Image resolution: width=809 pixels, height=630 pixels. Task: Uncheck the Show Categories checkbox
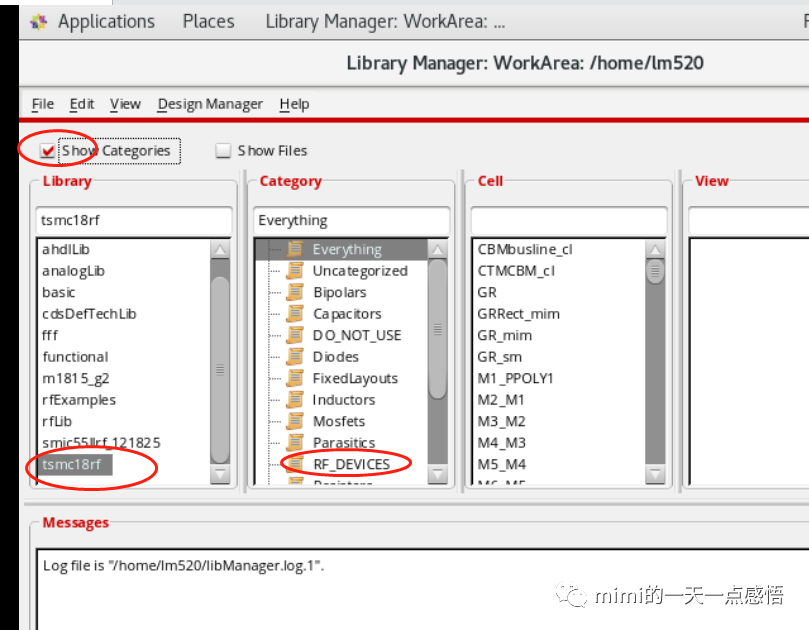[48, 151]
